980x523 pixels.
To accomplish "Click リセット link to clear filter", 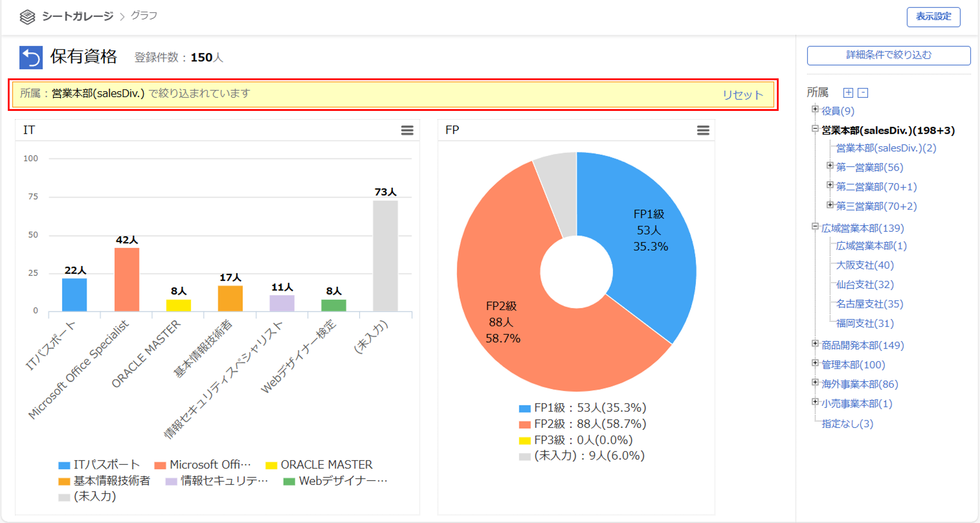I will tap(742, 95).
